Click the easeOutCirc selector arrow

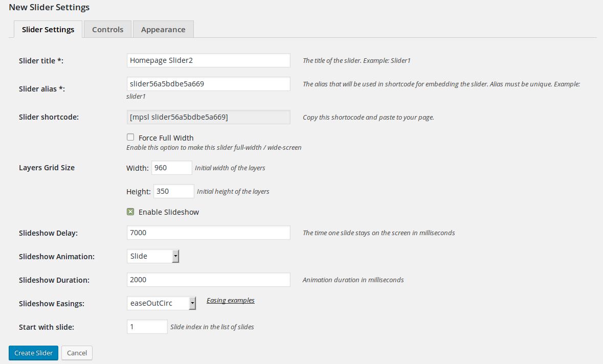pyautogui.click(x=193, y=303)
